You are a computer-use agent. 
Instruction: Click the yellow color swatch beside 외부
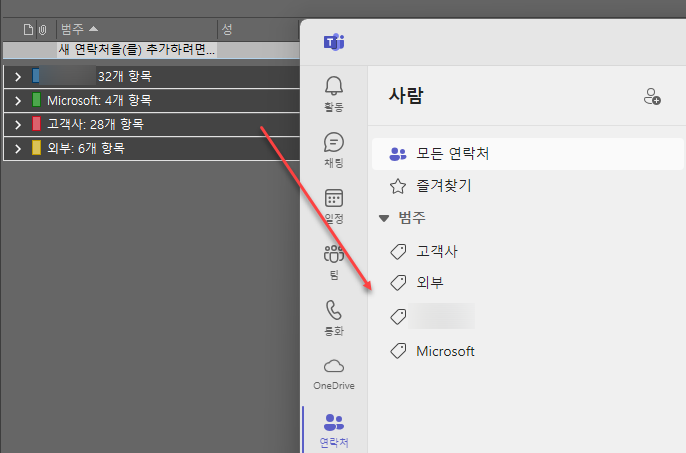click(37, 148)
